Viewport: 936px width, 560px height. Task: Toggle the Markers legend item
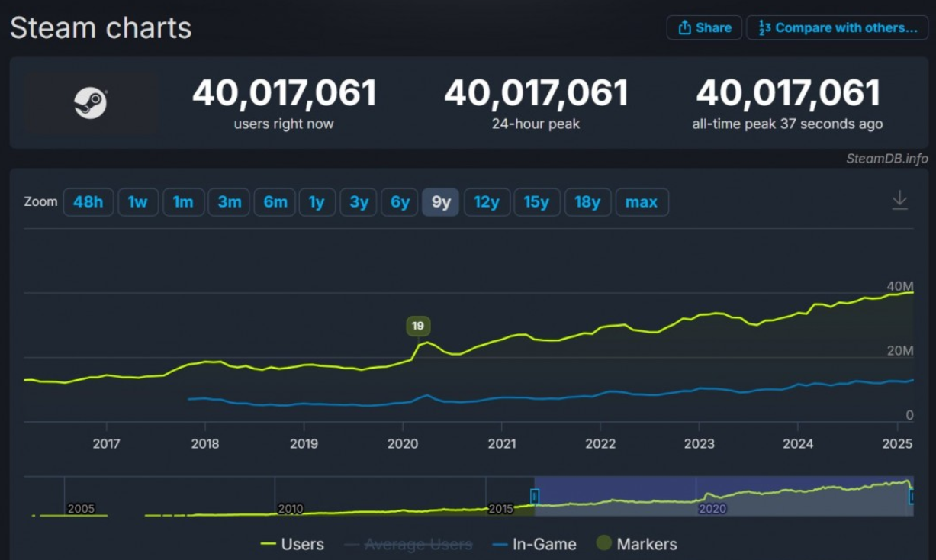(636, 544)
